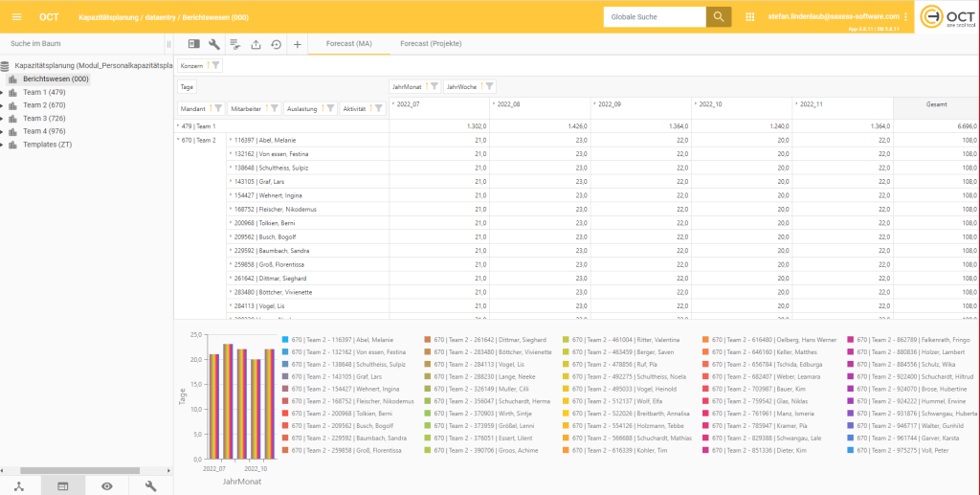Click the wrench settings icon in report toolbar
This screenshot has height=495, width=980.
pyautogui.click(x=214, y=44)
